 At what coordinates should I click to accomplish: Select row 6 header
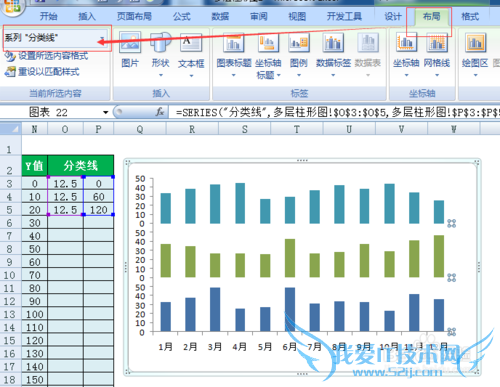[9, 223]
